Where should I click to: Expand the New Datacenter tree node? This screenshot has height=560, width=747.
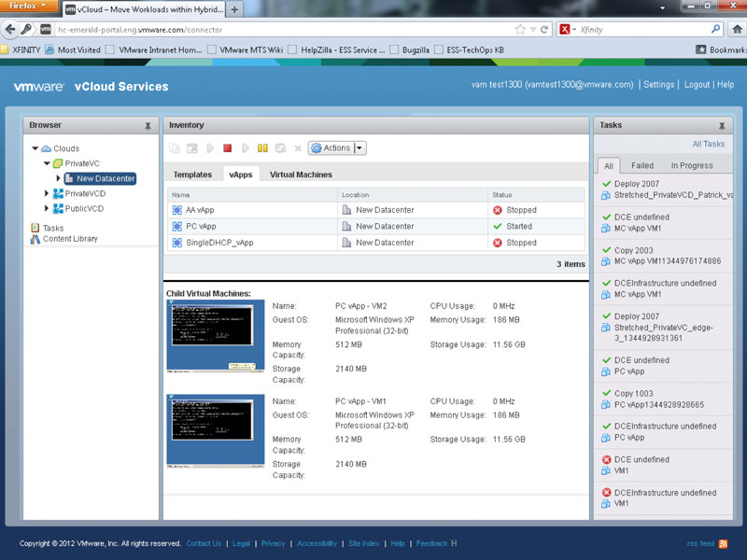pos(58,178)
